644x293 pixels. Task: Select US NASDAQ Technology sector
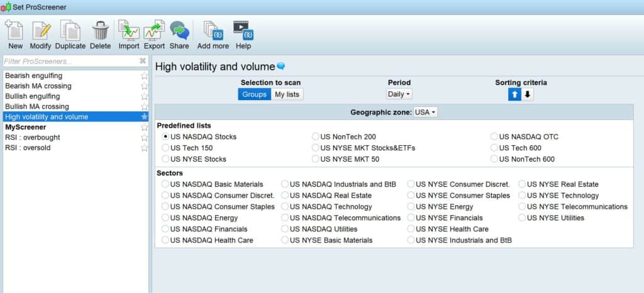click(x=286, y=206)
